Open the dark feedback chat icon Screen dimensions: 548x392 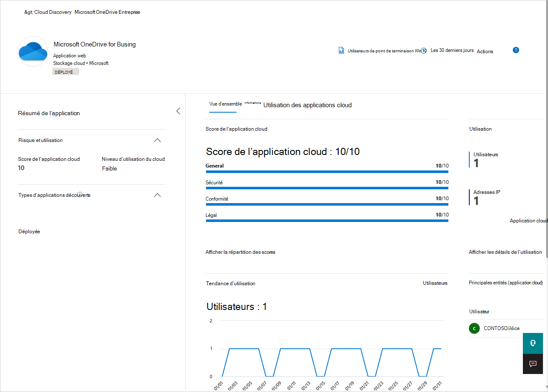(x=533, y=364)
